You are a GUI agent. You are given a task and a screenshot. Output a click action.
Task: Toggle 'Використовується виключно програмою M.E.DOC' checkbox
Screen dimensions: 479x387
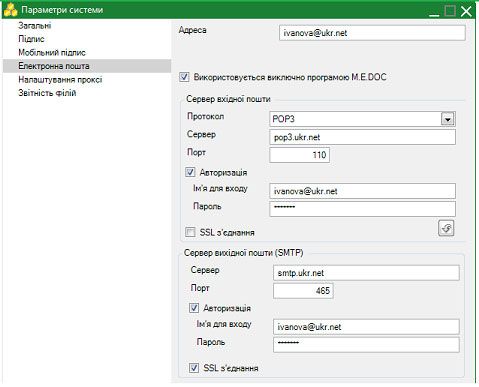click(184, 77)
